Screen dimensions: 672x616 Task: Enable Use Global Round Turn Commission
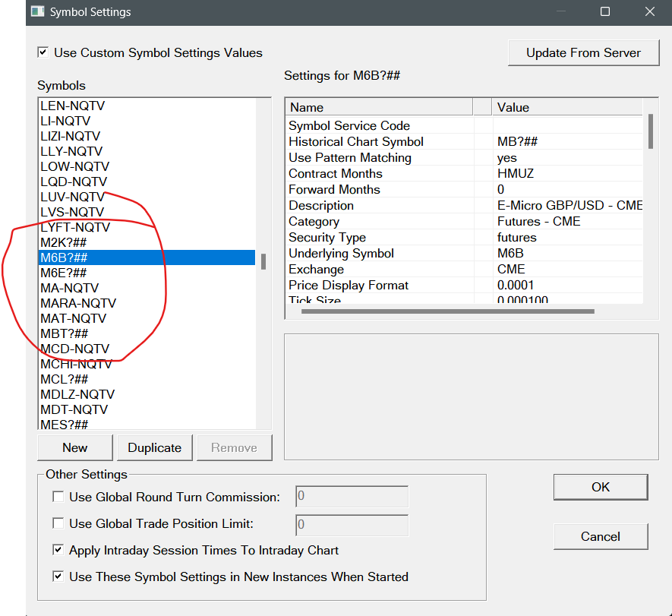(x=58, y=498)
